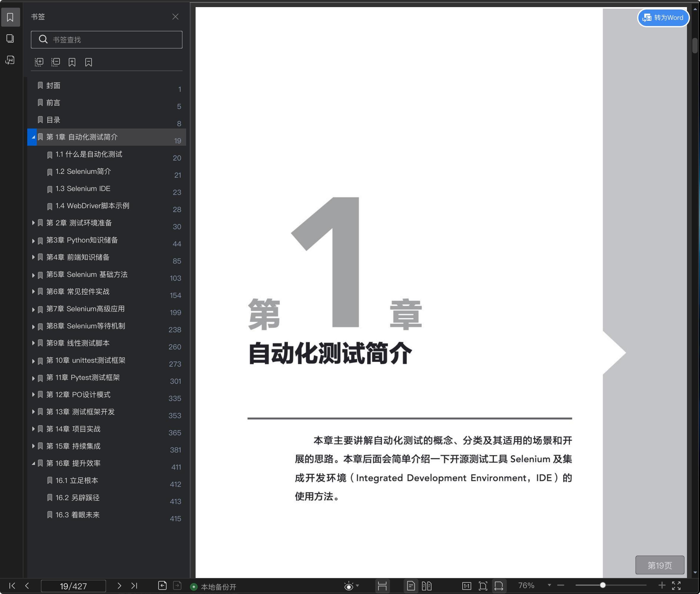Screen dimensions: 700x594
Task: Open bookmark 1.3 Selenium IDE
Action: [106, 189]
